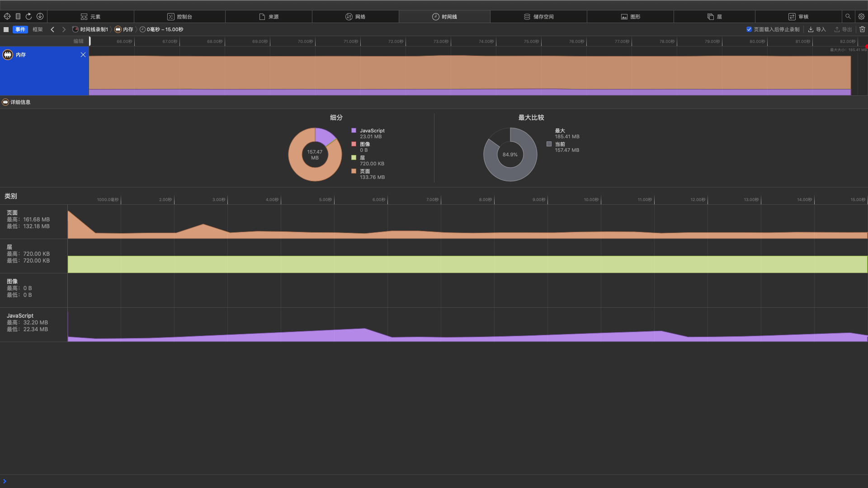Image resolution: width=868 pixels, height=488 pixels.
Task: Click the 编辑 timelines button
Action: point(79,41)
